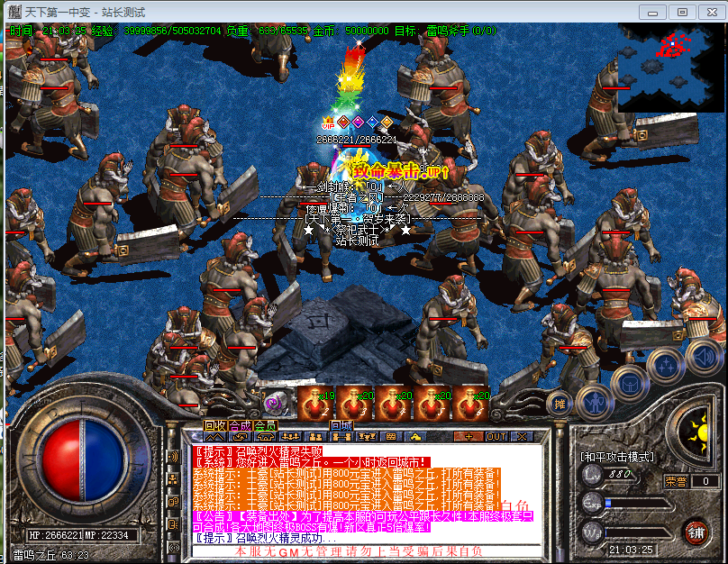This screenshot has height=564, width=728.
Task: Open the 合成 synthesis tab
Action: tap(240, 425)
